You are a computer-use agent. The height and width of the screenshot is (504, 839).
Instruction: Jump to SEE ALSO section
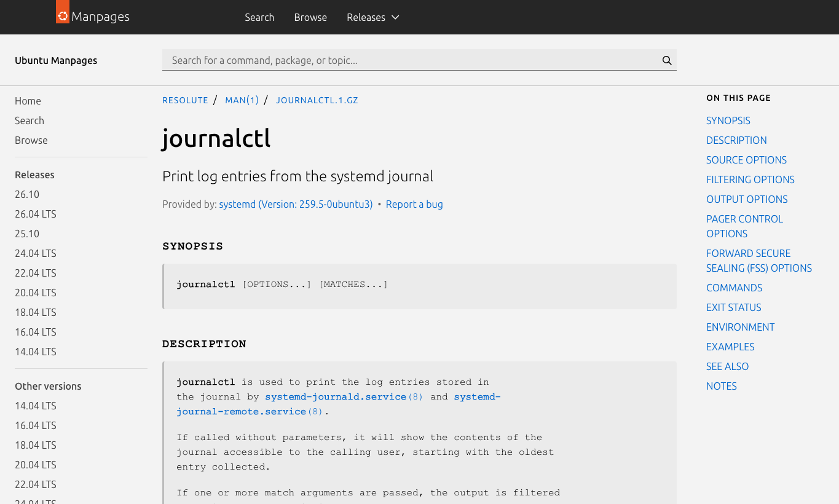pos(727,366)
